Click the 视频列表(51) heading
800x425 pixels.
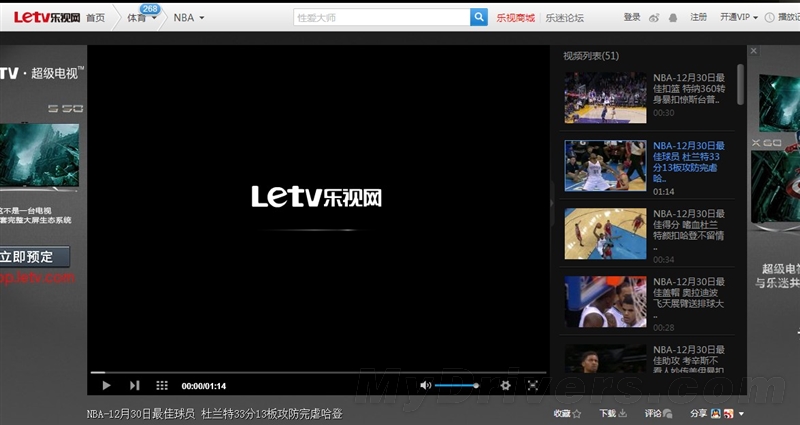591,56
